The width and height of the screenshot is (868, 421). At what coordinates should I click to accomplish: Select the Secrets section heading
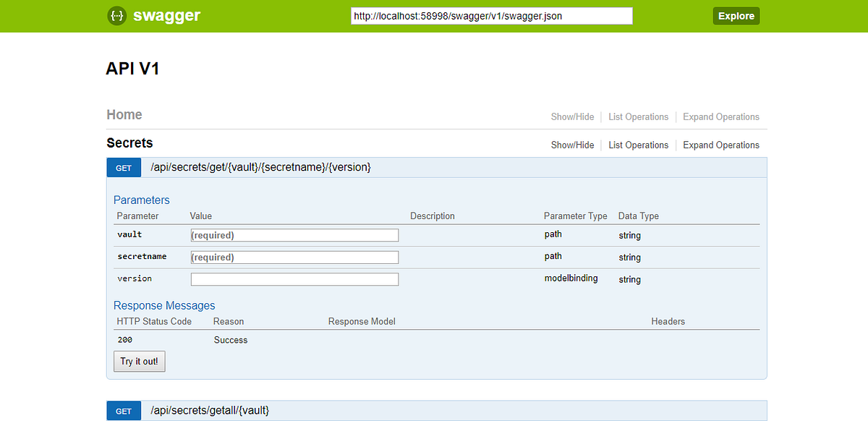pyautogui.click(x=129, y=143)
